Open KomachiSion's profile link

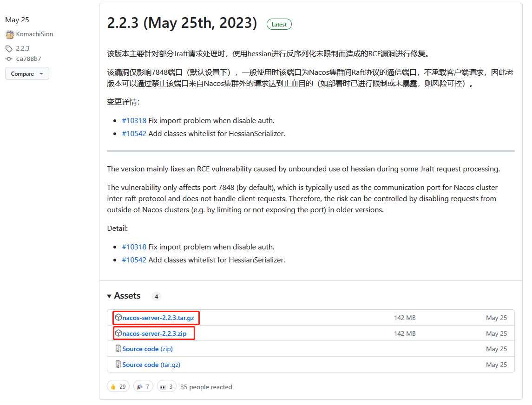pos(34,34)
